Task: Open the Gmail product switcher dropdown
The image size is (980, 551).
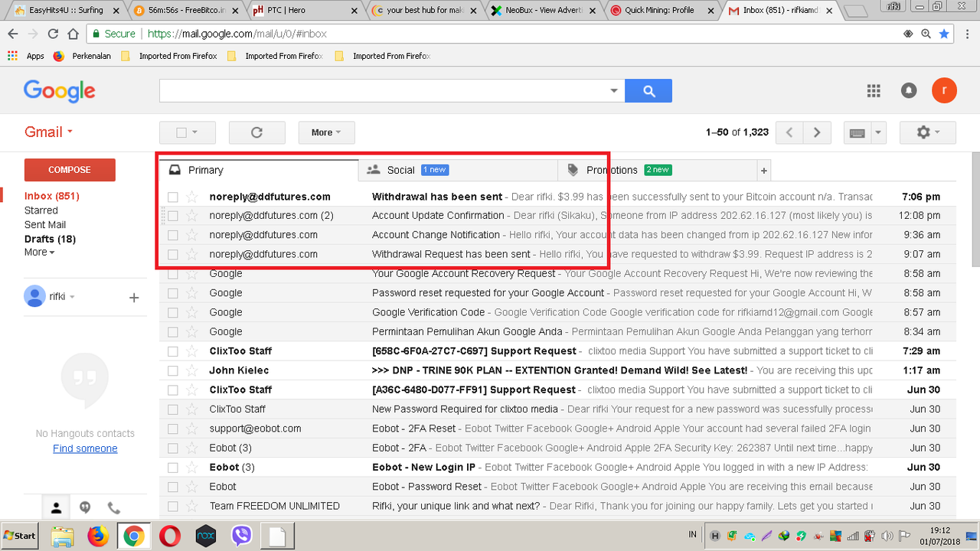Action: coord(48,132)
